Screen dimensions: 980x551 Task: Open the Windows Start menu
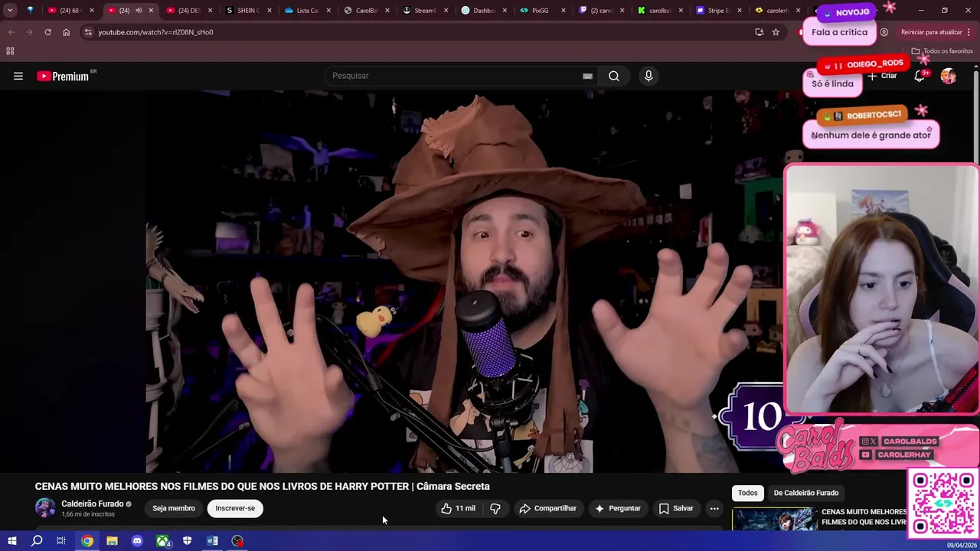[x=11, y=541]
